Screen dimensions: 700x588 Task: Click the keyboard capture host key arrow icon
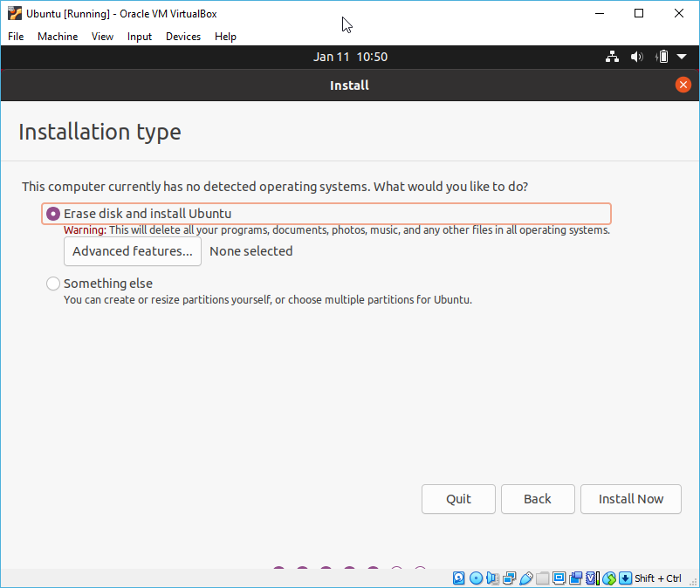pyautogui.click(x=626, y=578)
